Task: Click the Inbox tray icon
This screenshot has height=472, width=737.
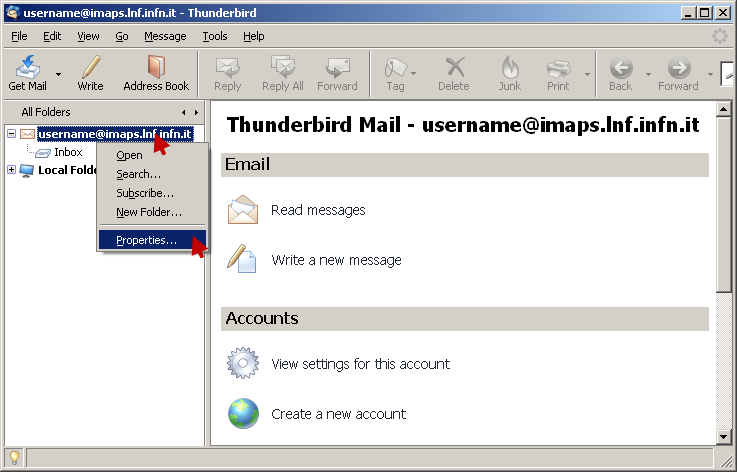Action: click(x=43, y=153)
